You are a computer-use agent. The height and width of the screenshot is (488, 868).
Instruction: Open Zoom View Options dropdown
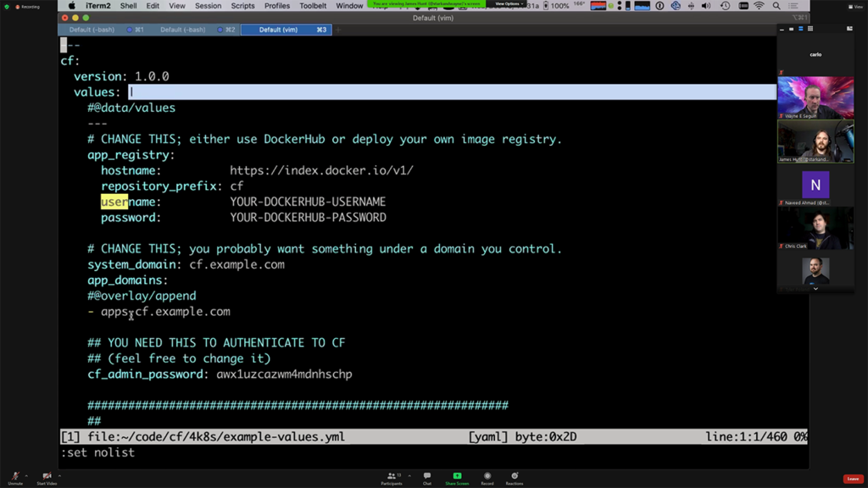[509, 4]
